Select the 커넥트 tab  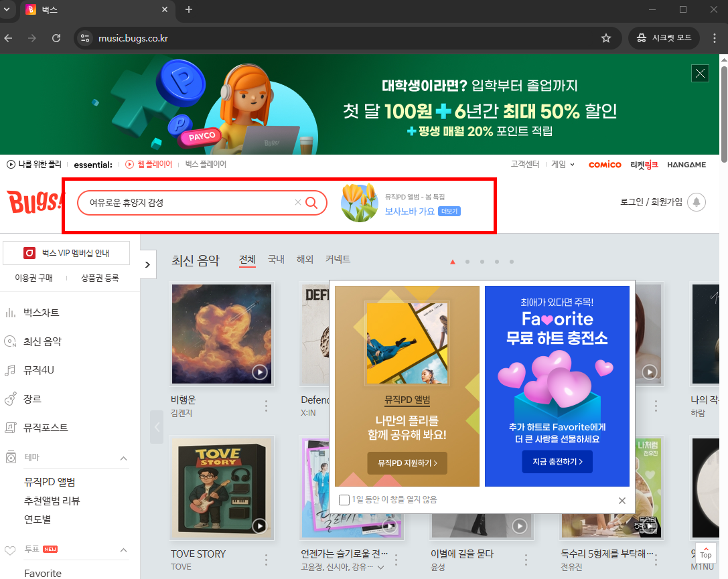(x=337, y=259)
